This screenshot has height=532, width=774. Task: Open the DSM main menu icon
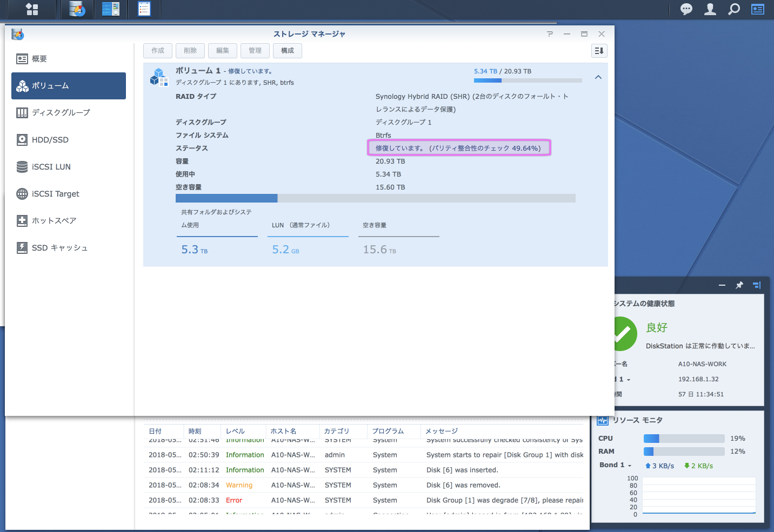click(x=32, y=9)
